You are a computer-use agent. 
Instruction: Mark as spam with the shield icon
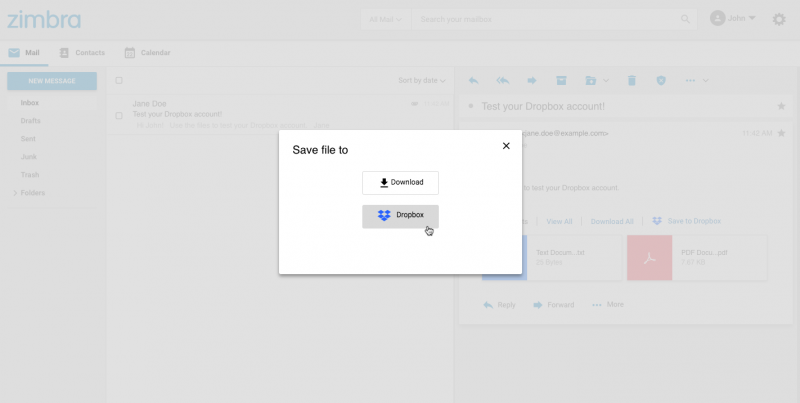[x=661, y=81]
